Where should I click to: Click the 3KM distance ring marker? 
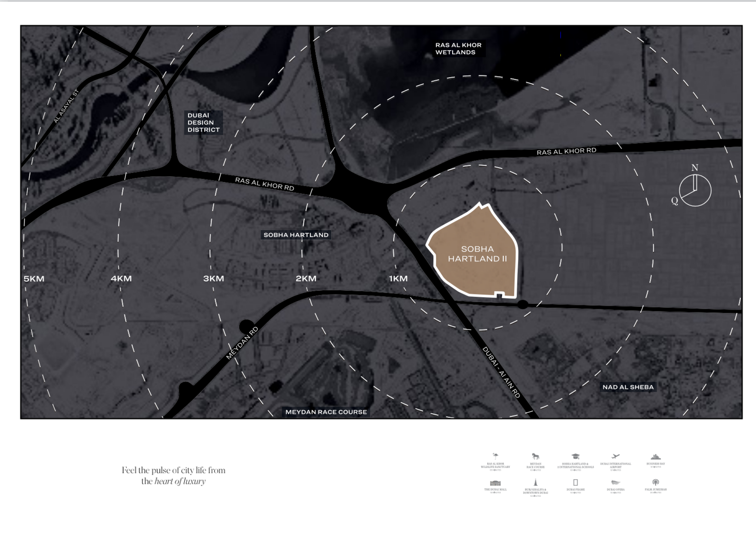click(x=214, y=279)
